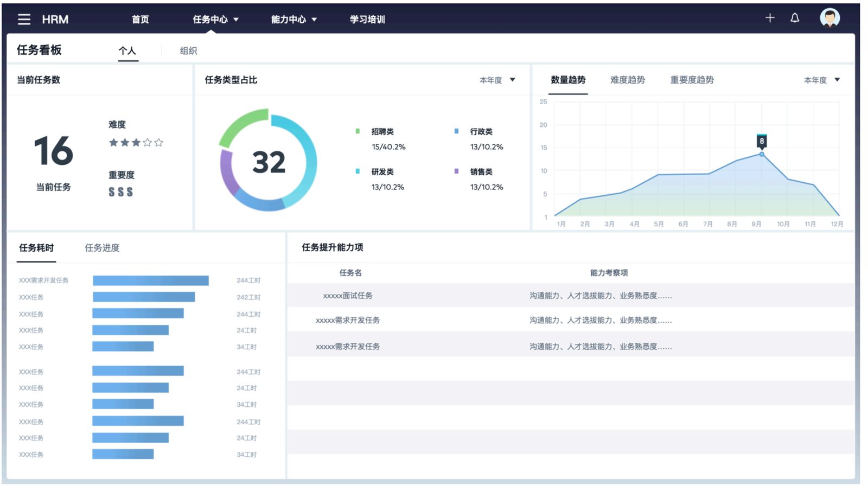Viewport: 868px width, 492px height.
Task: Click the 16 current task count
Action: [x=53, y=151]
